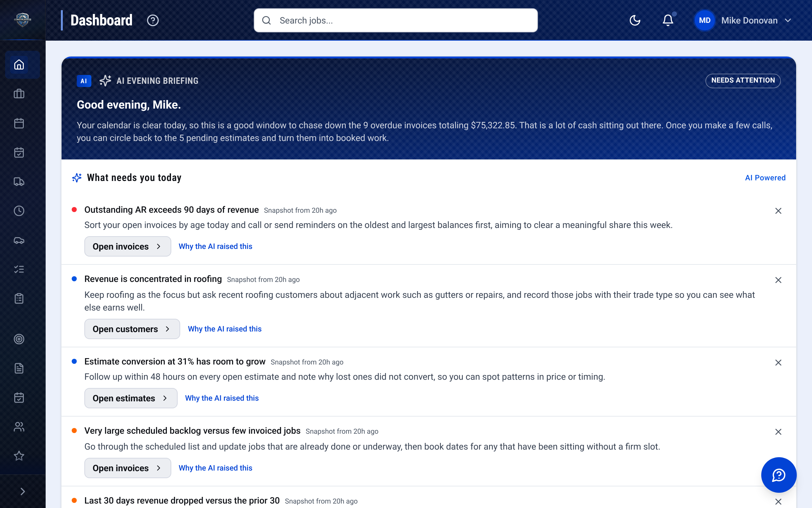See why the AI raised roofing concentration
The height and width of the screenshot is (508, 812).
225,329
